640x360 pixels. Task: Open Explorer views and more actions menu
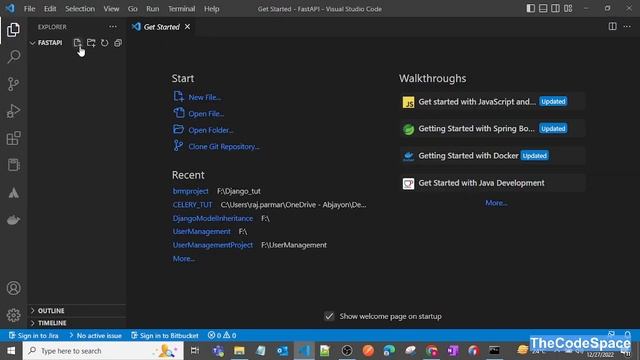113,27
